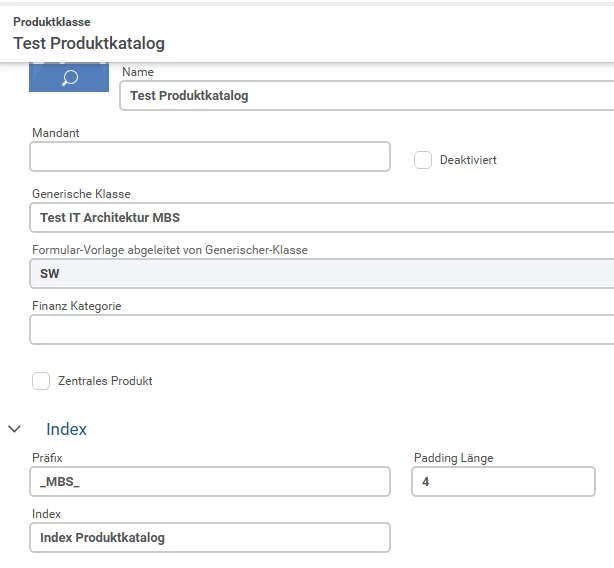614x568 pixels.
Task: Collapse the Index section chevron
Action: click(15, 429)
